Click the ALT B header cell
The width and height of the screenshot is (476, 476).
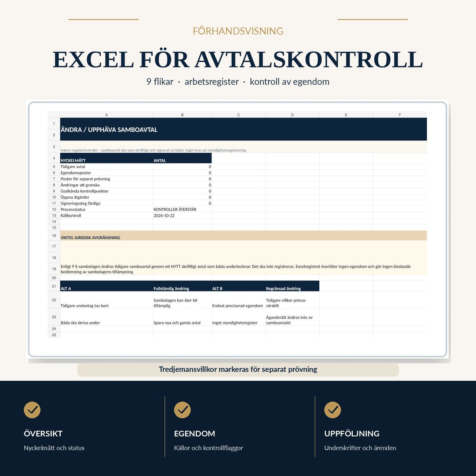[239, 286]
